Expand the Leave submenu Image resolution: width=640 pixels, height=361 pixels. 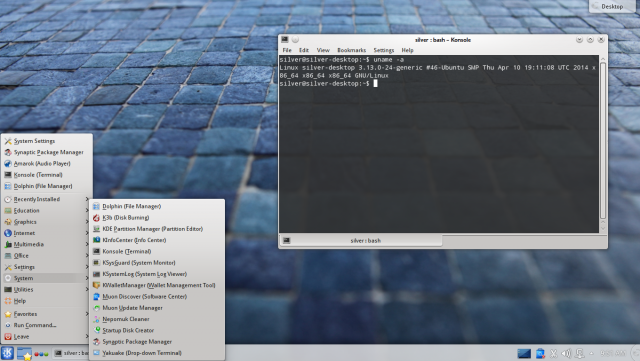coord(47,337)
